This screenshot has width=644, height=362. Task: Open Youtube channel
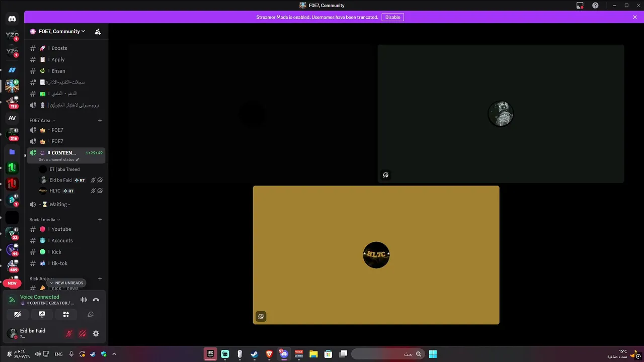(66, 229)
